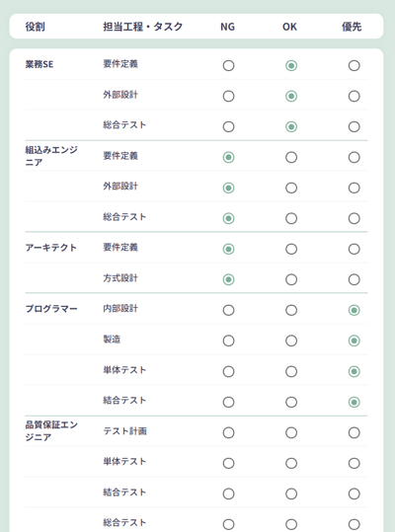Select NG for 業務SE 要件定義
This screenshot has height=532, width=395.
click(x=228, y=65)
